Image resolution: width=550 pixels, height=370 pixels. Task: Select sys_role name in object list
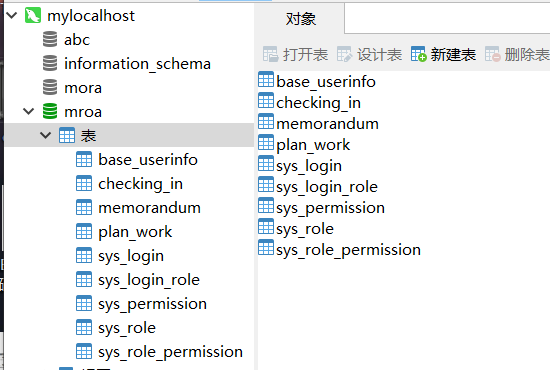coord(305,229)
